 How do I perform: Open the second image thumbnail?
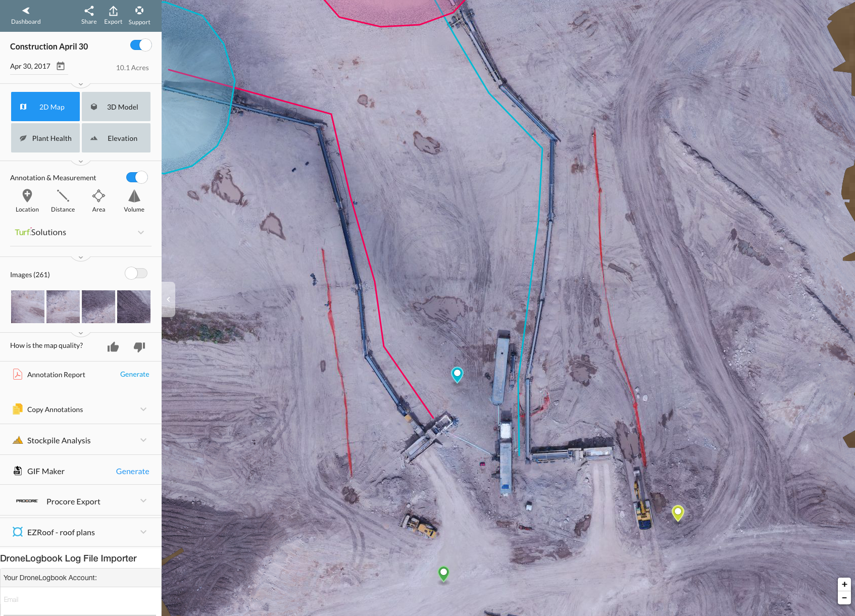coord(63,306)
